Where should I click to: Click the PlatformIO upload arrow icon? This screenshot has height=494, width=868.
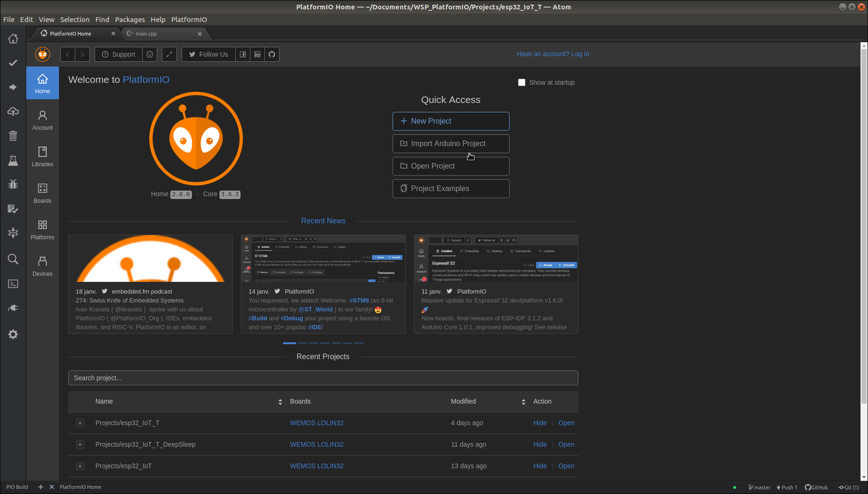tap(13, 87)
